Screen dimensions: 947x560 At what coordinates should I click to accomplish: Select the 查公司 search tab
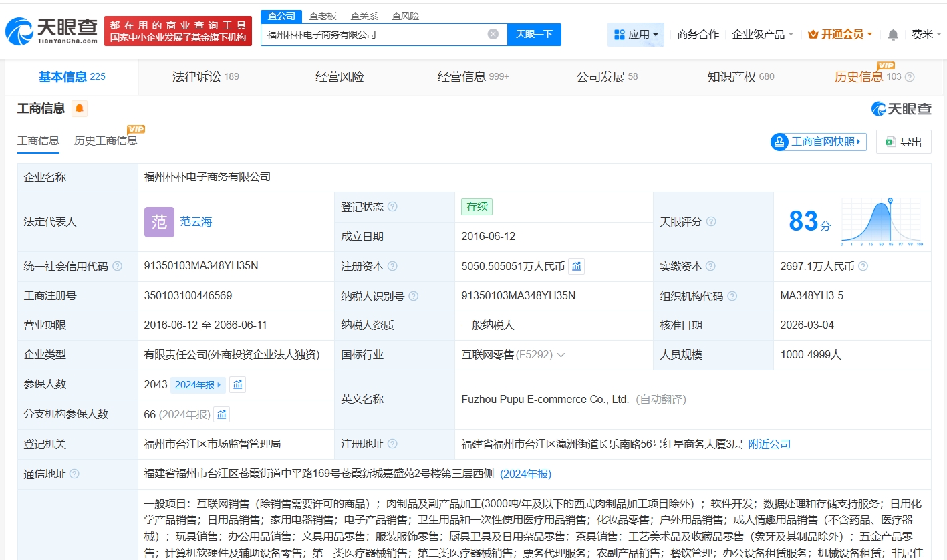coord(281,16)
